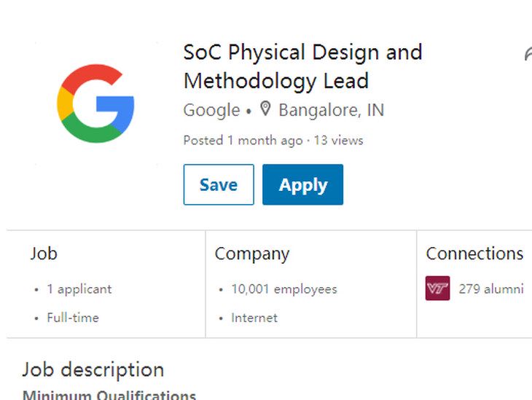The image size is (532, 400).
Task: Open the 279 alumni connections link
Action: [491, 289]
